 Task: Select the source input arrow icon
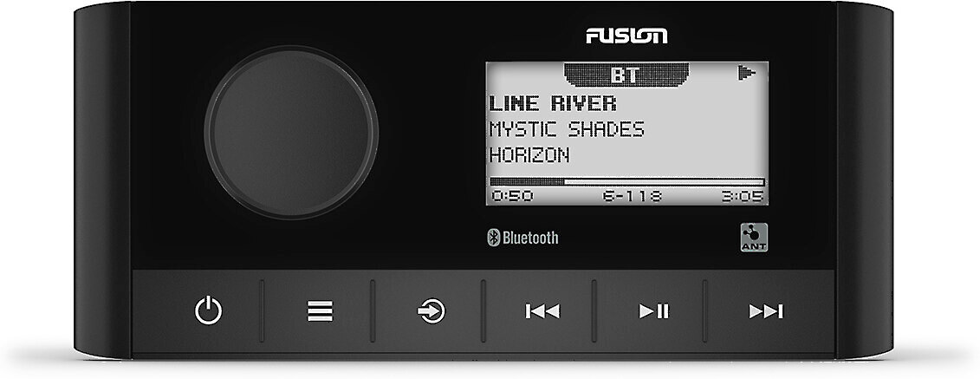[x=432, y=310]
